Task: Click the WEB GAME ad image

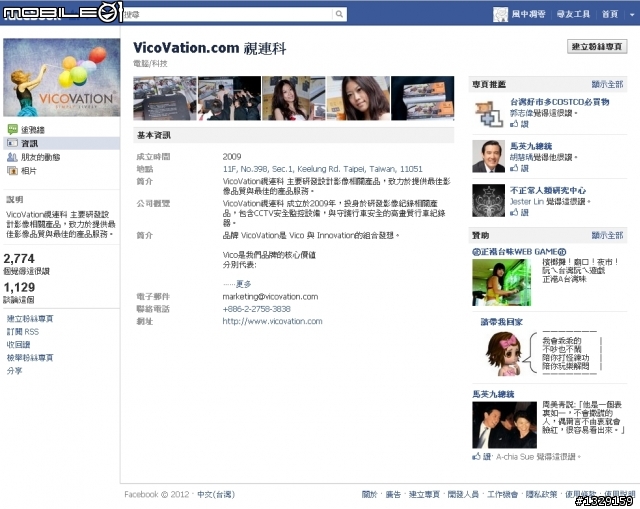Action: point(502,282)
